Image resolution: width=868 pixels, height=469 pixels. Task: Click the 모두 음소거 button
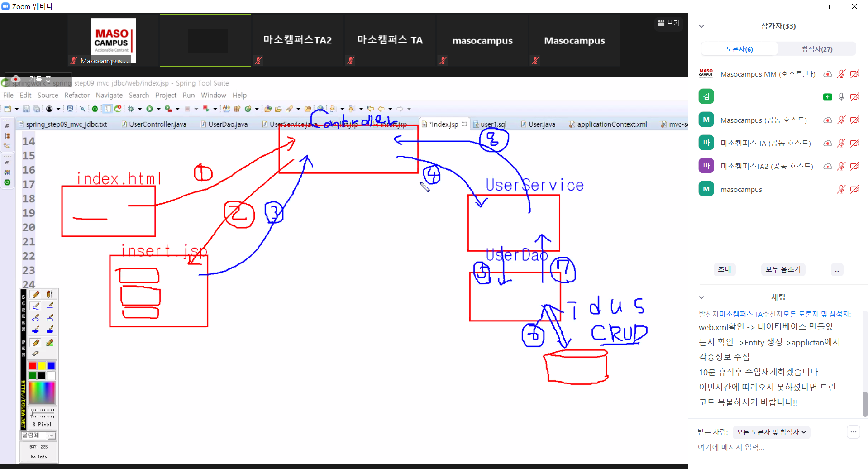point(782,269)
